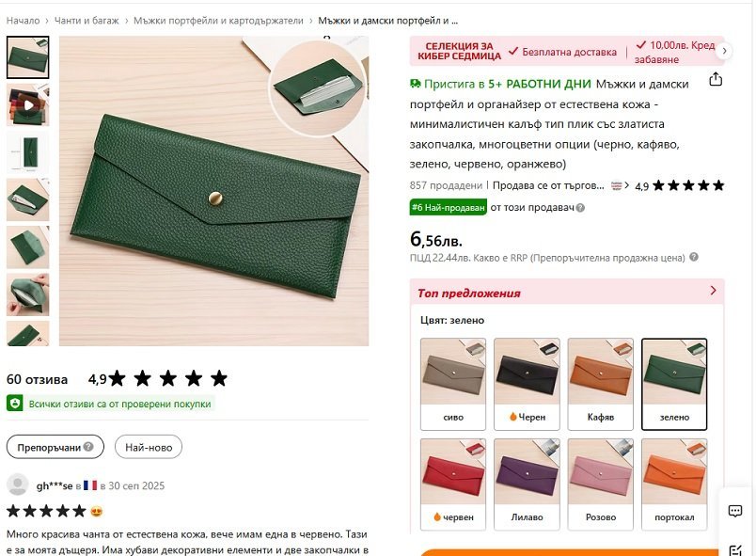
Task: Expand the Топ предложения section arrow
Action: tap(714, 292)
